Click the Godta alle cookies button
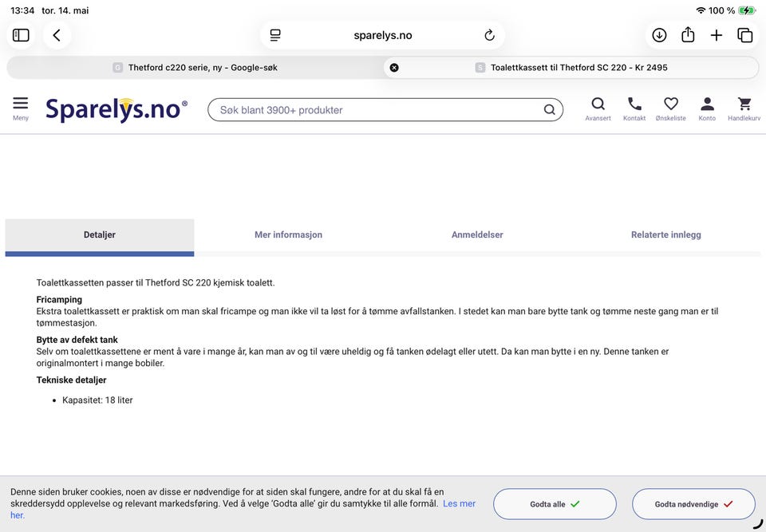Screen dimensions: 766x532 (x=555, y=503)
